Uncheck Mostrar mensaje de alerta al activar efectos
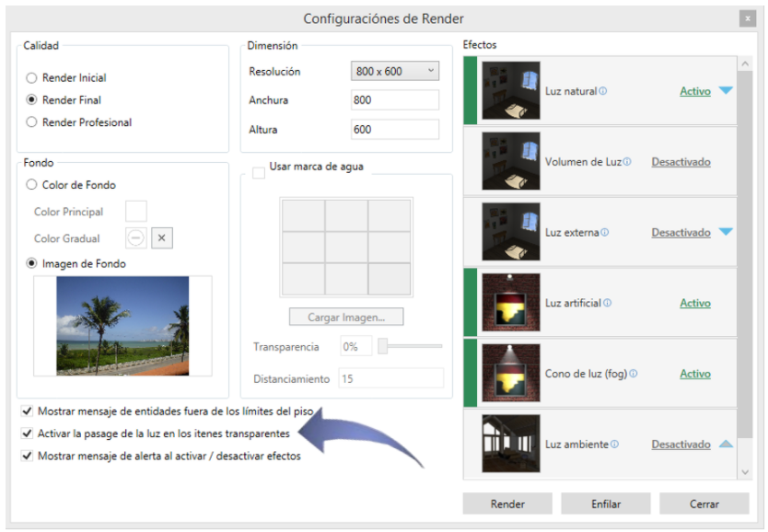This screenshot has width=768, height=532. click(x=27, y=456)
